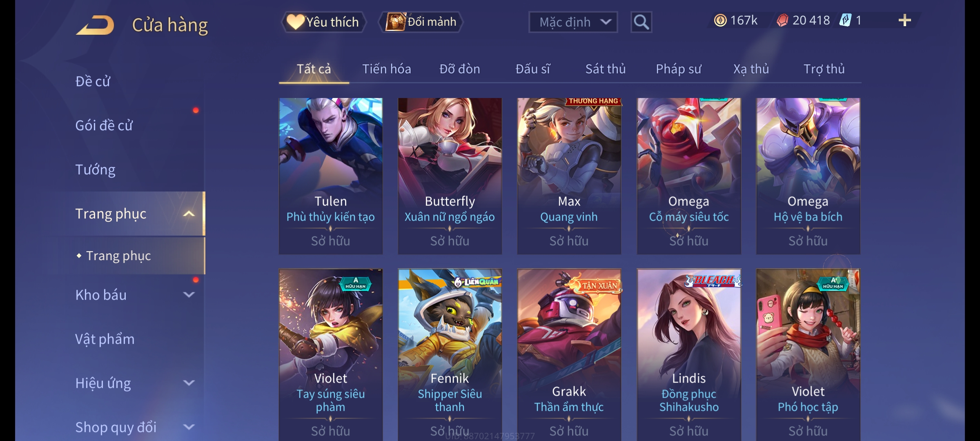The width and height of the screenshot is (980, 441).
Task: Open the Mặc định sort dropdown
Action: point(573,22)
